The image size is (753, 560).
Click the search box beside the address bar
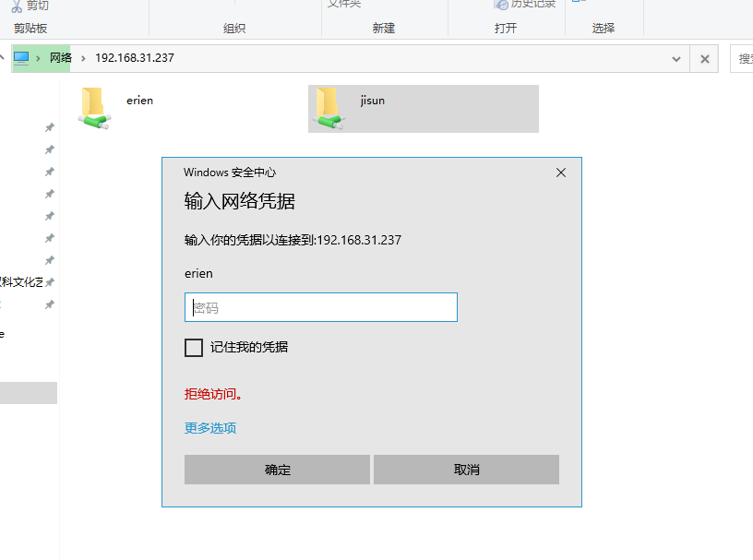pyautogui.click(x=742, y=59)
